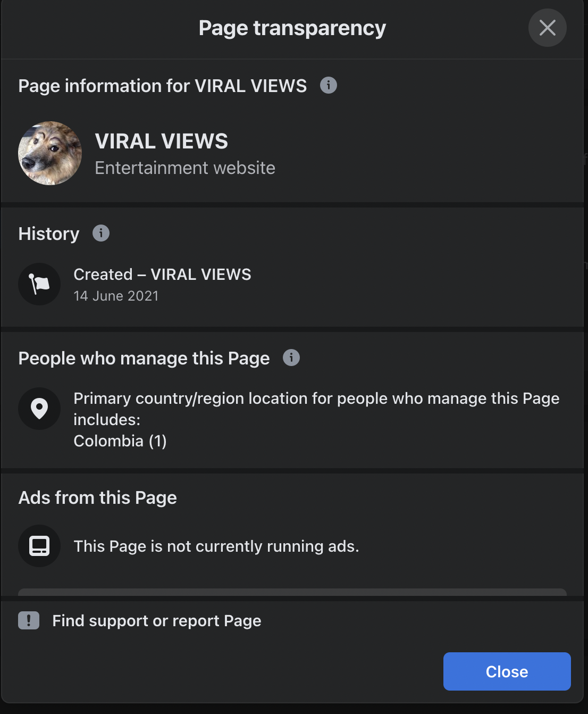Show info for People who manage this Page
This screenshot has width=588, height=714.
pyautogui.click(x=291, y=358)
